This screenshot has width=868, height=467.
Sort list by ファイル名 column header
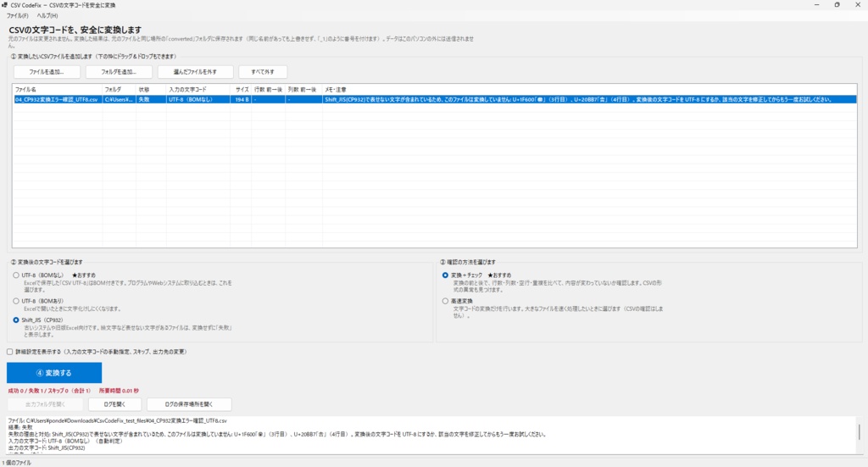coord(58,90)
